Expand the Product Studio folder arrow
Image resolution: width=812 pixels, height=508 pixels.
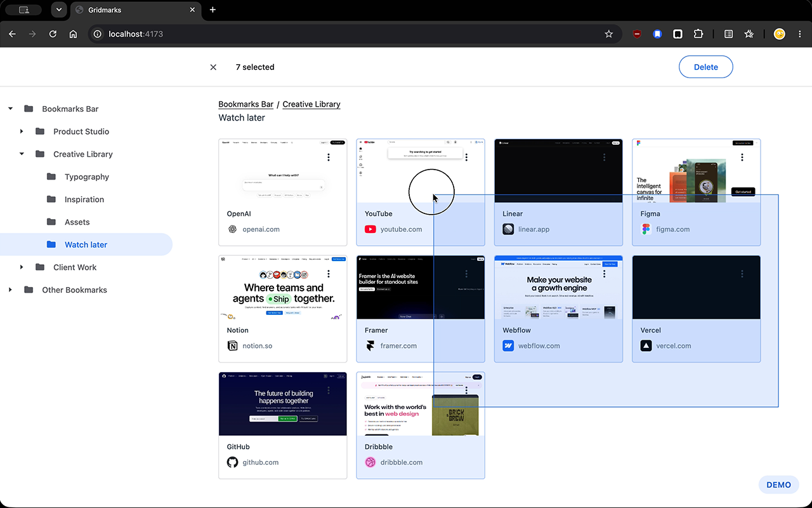[x=22, y=131]
